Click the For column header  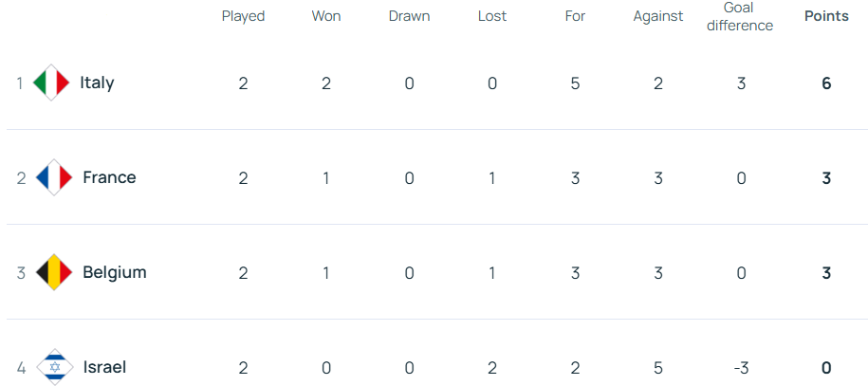click(x=575, y=16)
